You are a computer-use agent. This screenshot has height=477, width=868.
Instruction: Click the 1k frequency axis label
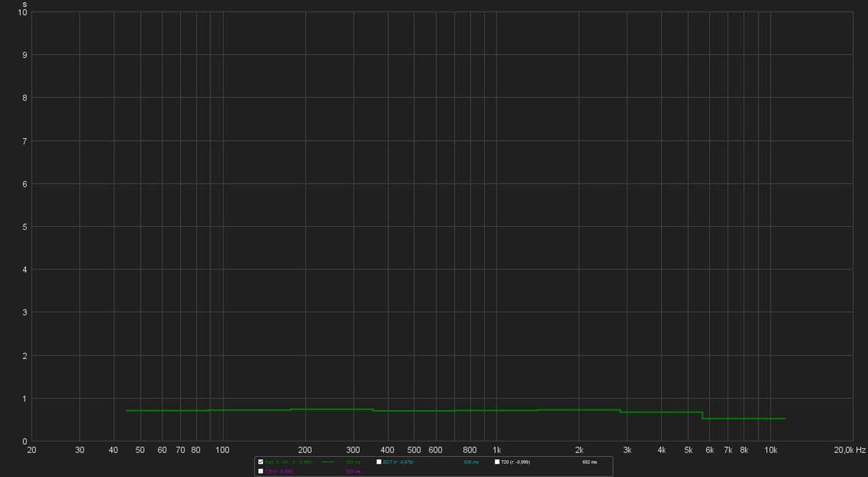(x=496, y=450)
